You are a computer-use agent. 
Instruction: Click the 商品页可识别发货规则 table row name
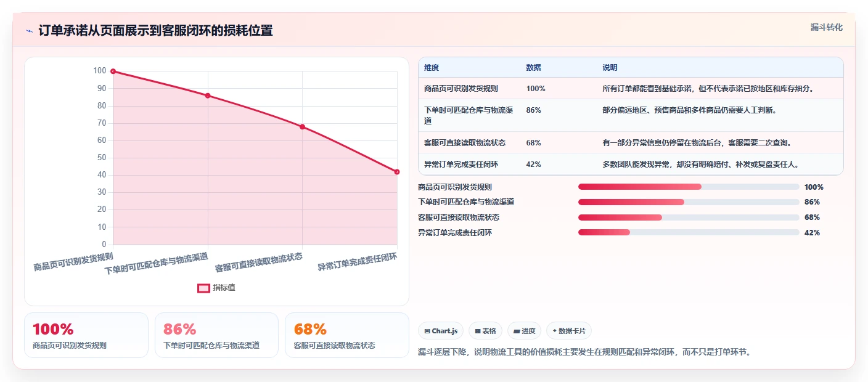pos(461,89)
